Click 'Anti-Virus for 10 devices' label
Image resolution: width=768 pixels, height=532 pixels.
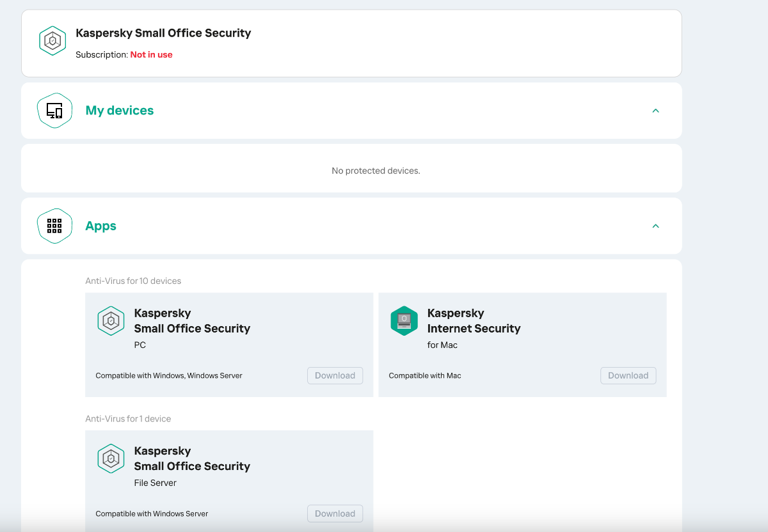click(133, 281)
